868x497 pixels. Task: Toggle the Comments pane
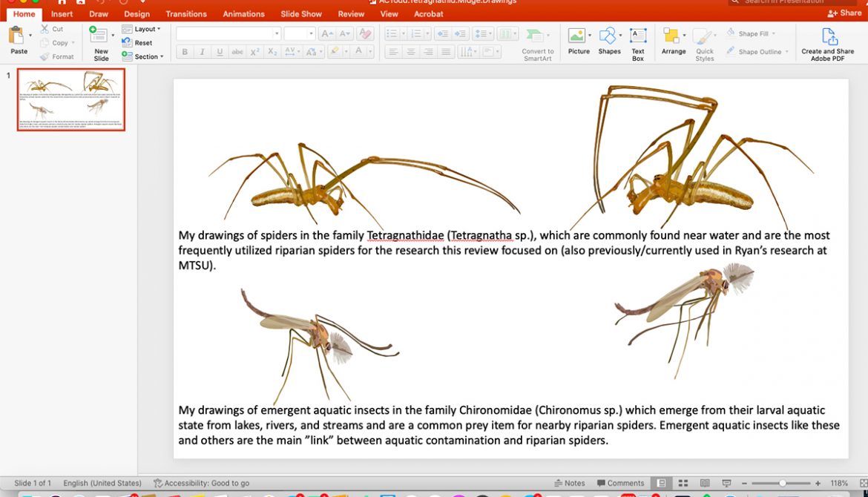coord(619,484)
